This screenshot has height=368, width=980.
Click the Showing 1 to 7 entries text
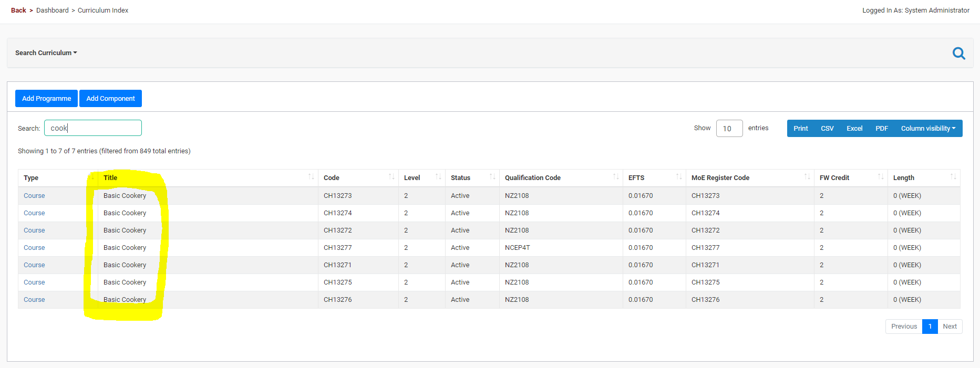pyautogui.click(x=104, y=151)
